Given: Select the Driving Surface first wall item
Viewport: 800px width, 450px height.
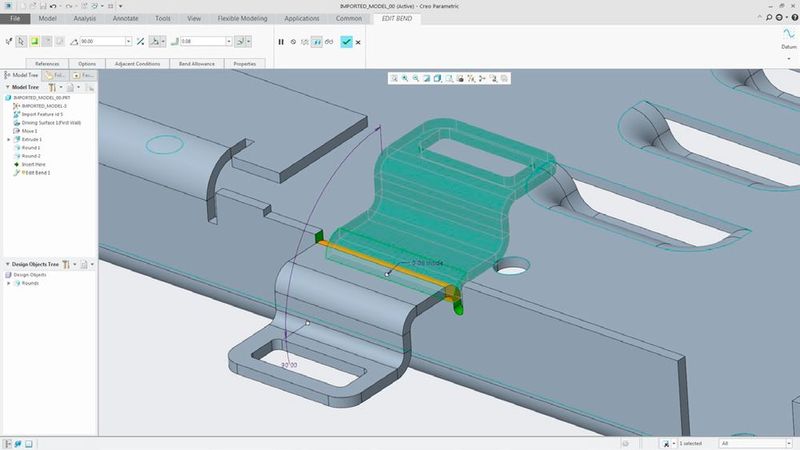Looking at the screenshot, I should pos(51,122).
